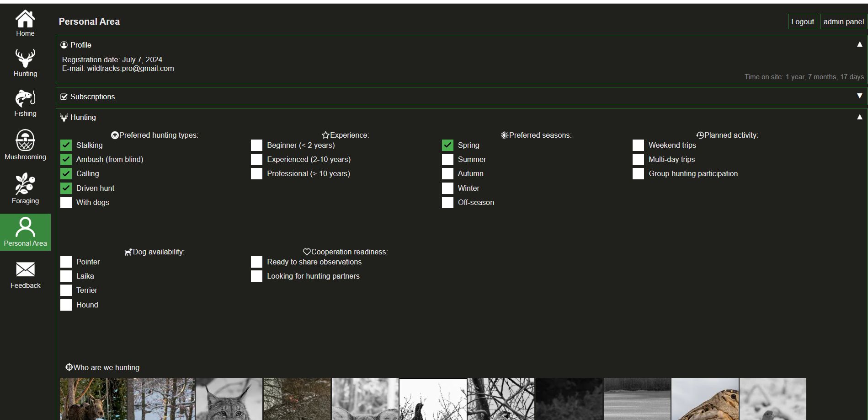Select the Hound dog checkbox

pyautogui.click(x=66, y=305)
